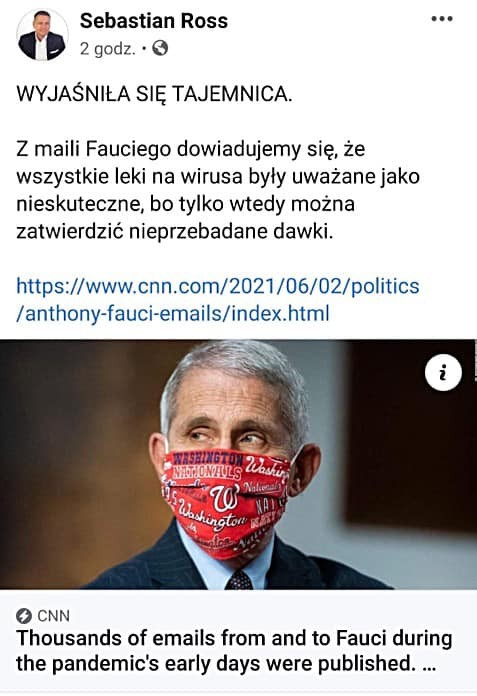
Task: Open the three-dot post options menu
Action: [442, 19]
